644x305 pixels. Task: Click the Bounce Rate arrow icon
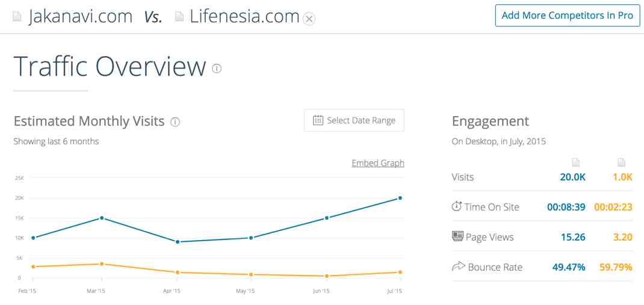[x=458, y=267]
